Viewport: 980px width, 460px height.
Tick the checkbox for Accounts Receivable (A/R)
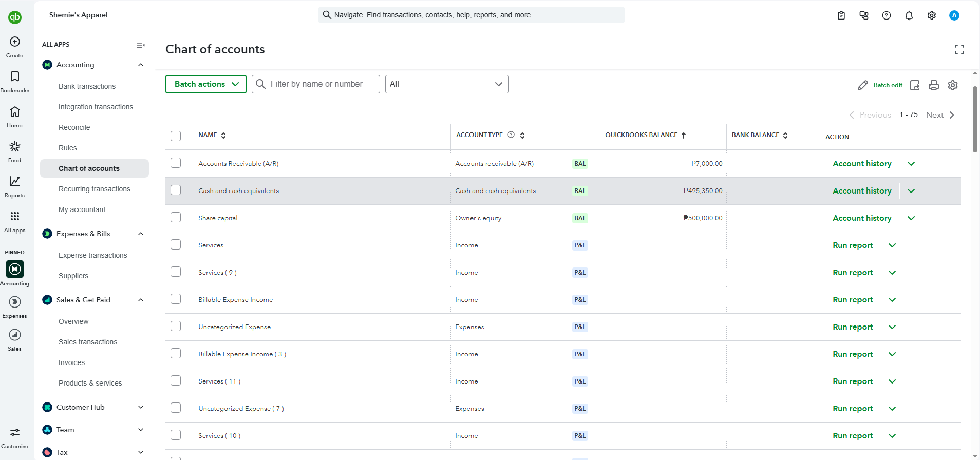tap(176, 163)
